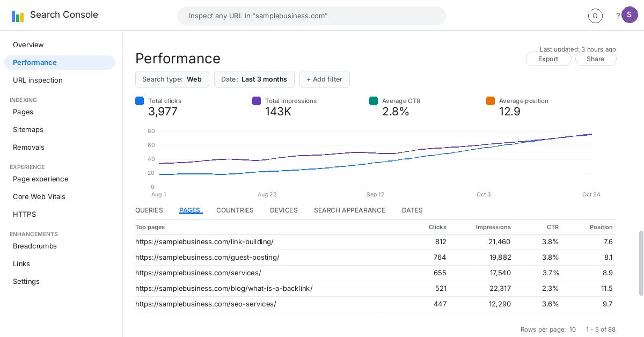
Task: Sort by the Impressions column header
Action: pos(493,228)
